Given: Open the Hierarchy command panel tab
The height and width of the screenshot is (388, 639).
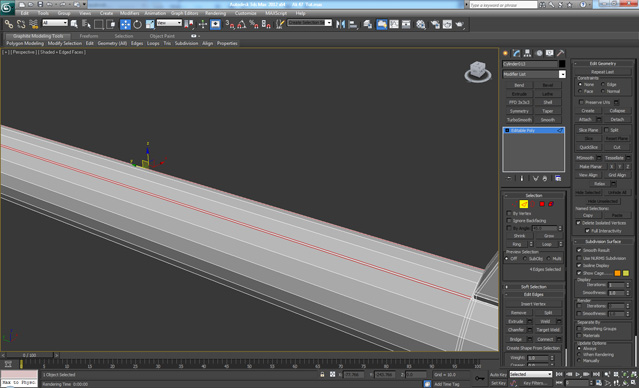Looking at the screenshot, I should [528, 53].
